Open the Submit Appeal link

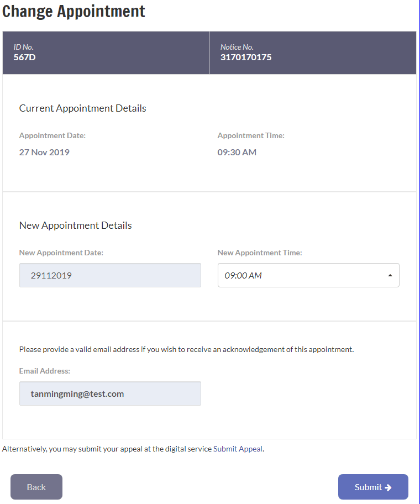[x=238, y=449]
